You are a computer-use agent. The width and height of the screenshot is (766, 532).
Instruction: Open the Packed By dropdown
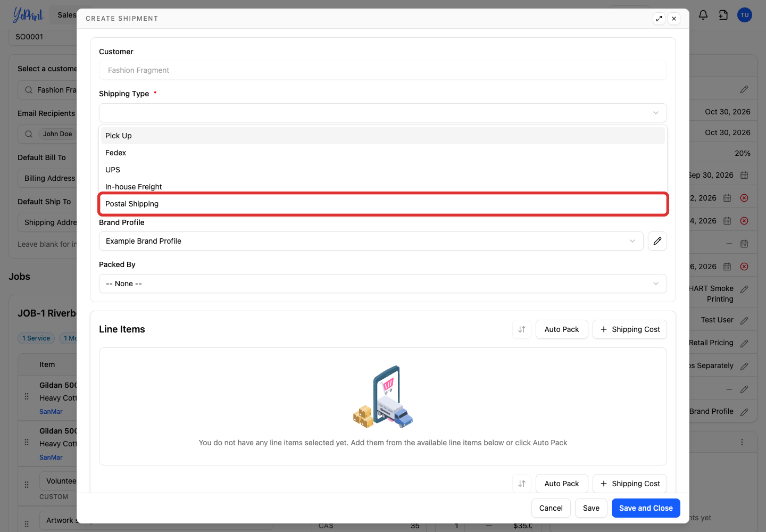[383, 284]
